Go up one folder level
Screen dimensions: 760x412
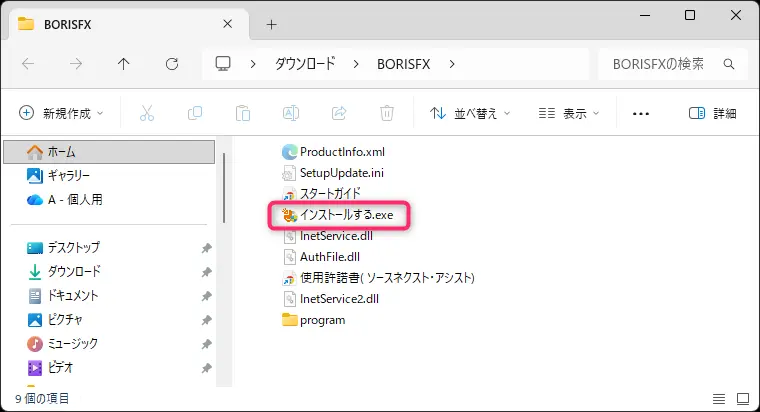[124, 64]
